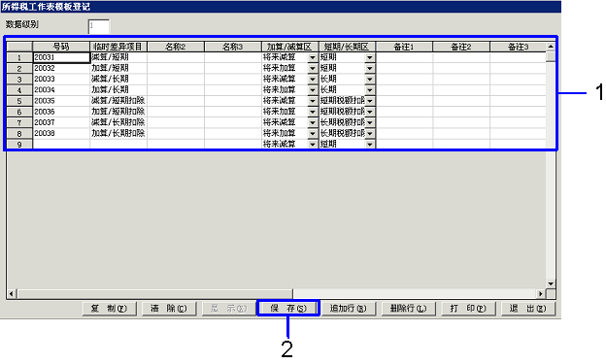
Task: Open 短期/长期区 dropdown in row 6
Action: click(370, 112)
